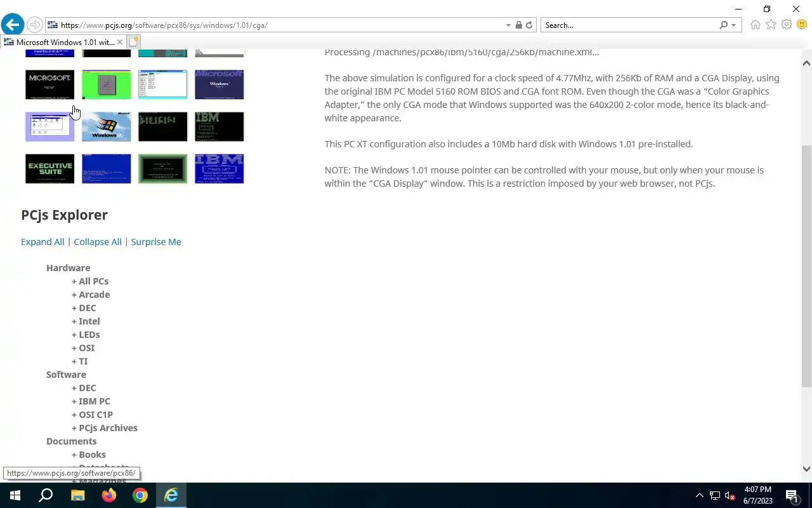
Task: Go back using the browser back arrow
Action: tap(12, 25)
